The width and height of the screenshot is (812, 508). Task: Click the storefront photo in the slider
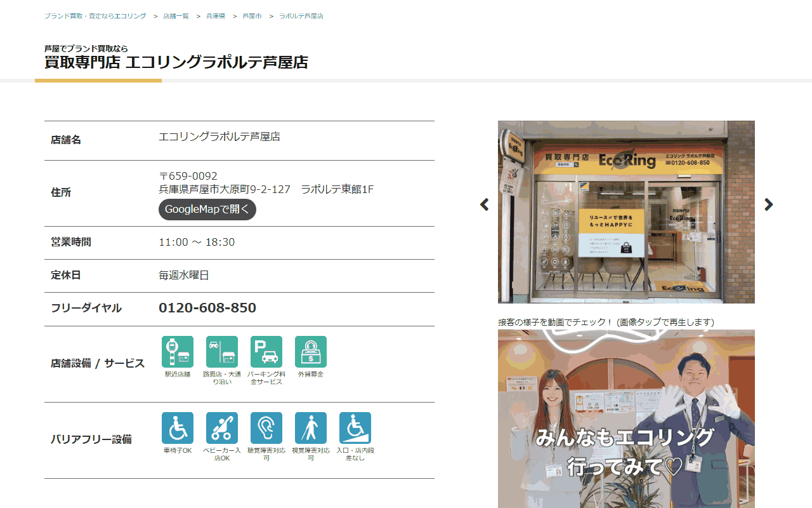[626, 212]
